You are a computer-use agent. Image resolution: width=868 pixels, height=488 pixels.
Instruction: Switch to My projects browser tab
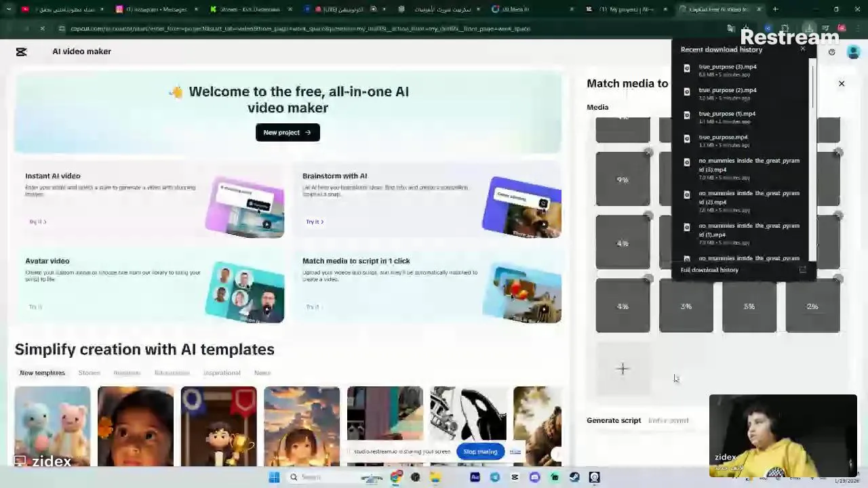coord(627,9)
